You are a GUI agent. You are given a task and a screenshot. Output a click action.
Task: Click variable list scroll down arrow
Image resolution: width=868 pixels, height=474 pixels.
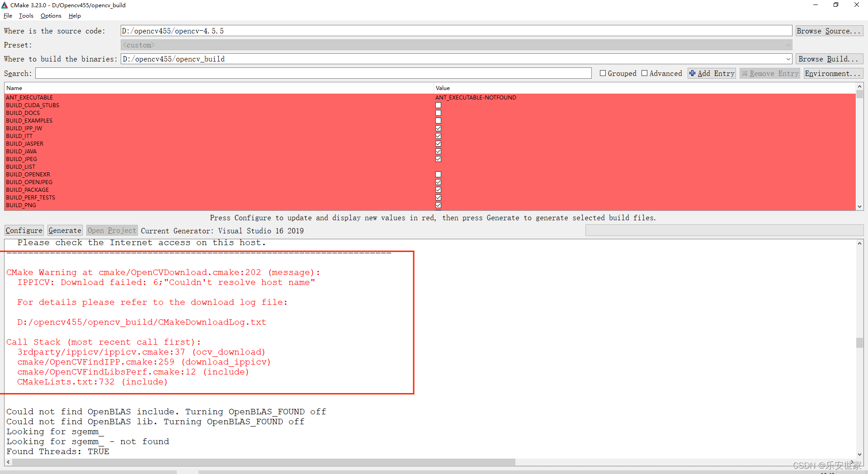(x=859, y=207)
